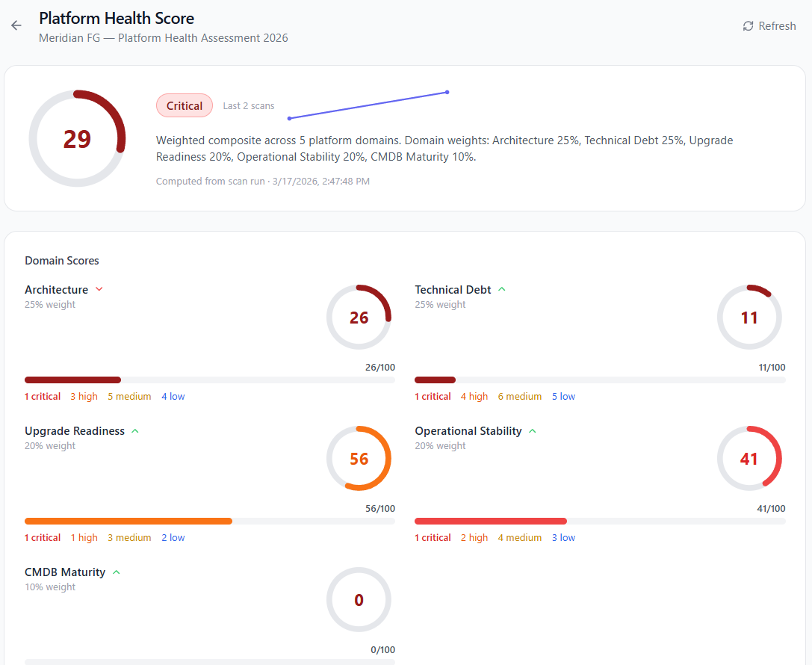Click the Refresh button
The height and width of the screenshot is (665, 812).
(769, 26)
